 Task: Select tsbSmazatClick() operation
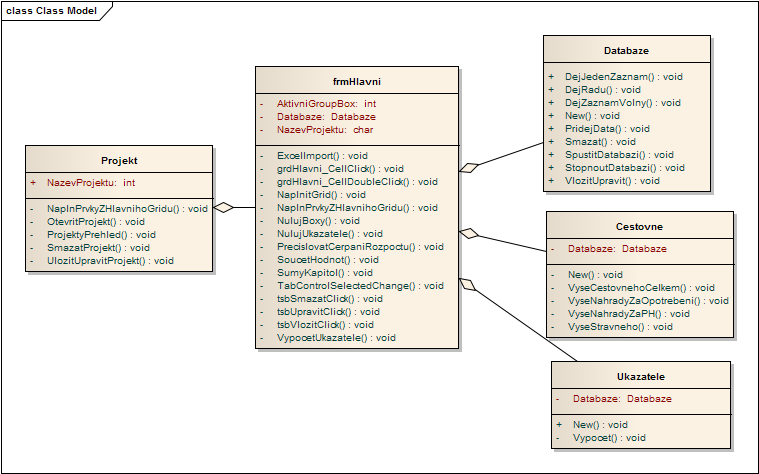point(330,299)
